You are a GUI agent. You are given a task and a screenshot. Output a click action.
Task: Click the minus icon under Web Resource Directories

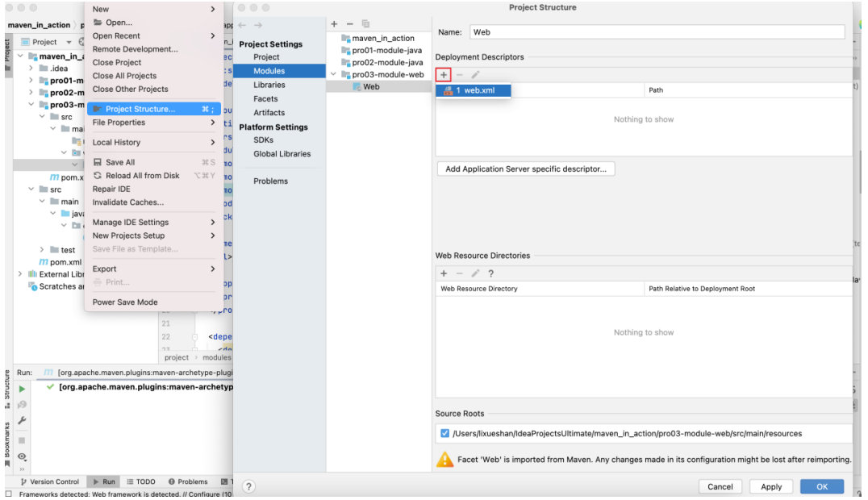click(460, 273)
